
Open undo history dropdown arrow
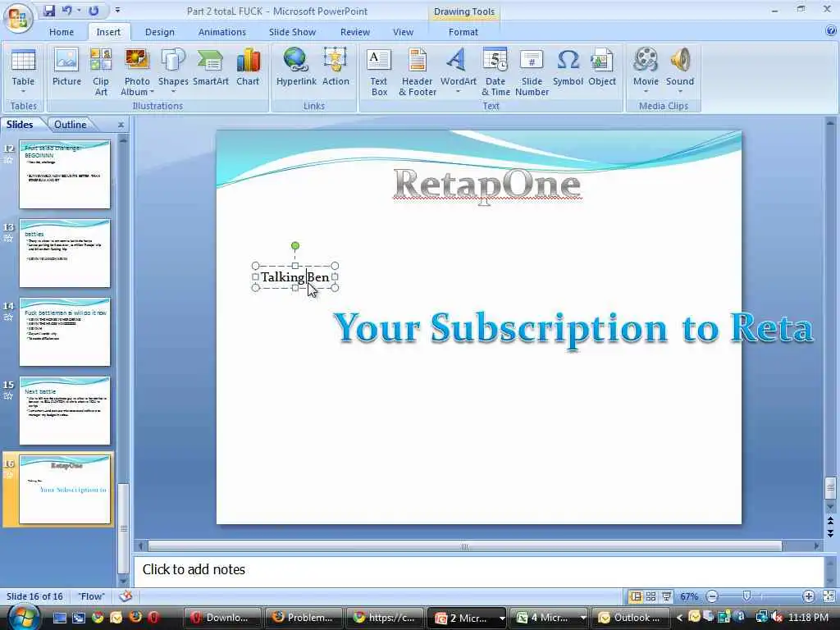(79, 11)
